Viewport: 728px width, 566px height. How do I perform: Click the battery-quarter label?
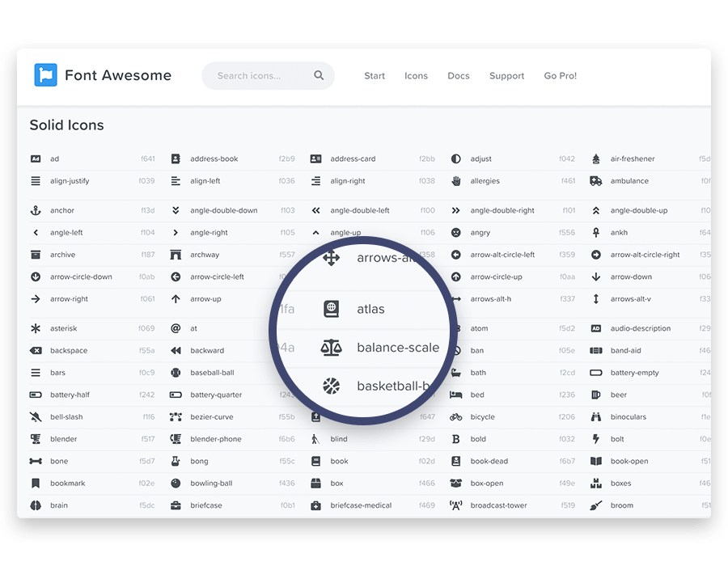216,395
